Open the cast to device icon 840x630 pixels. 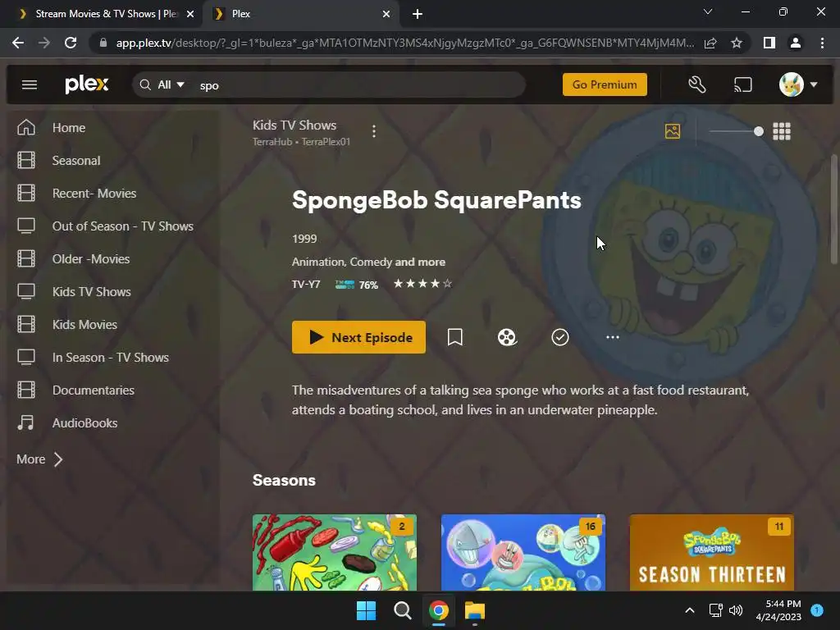point(742,84)
